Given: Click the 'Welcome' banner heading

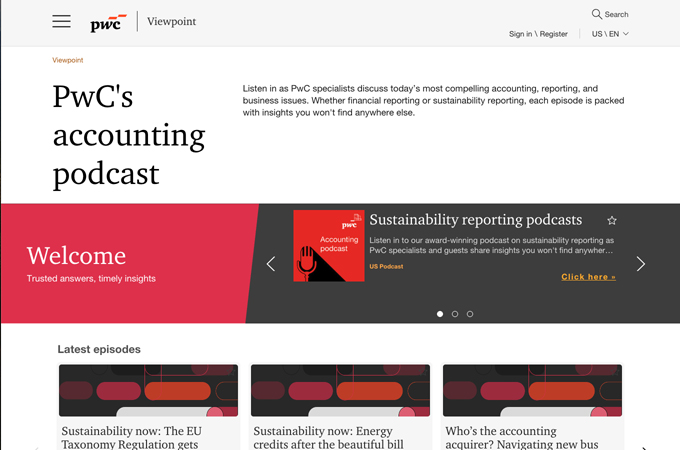Looking at the screenshot, I should click(x=76, y=255).
